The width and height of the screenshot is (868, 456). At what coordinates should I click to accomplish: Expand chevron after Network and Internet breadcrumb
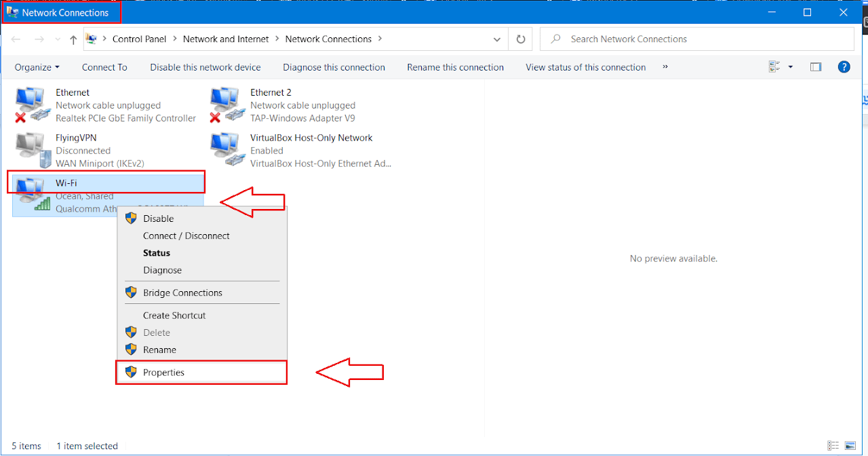(277, 39)
